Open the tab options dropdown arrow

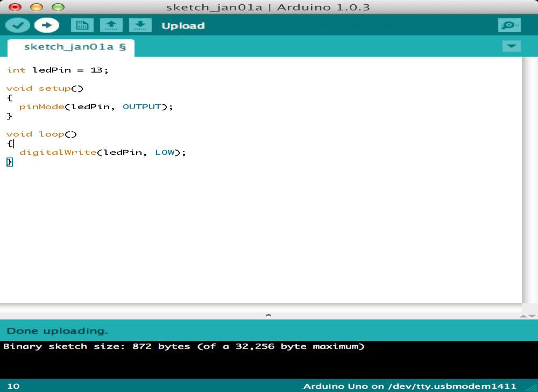point(511,46)
